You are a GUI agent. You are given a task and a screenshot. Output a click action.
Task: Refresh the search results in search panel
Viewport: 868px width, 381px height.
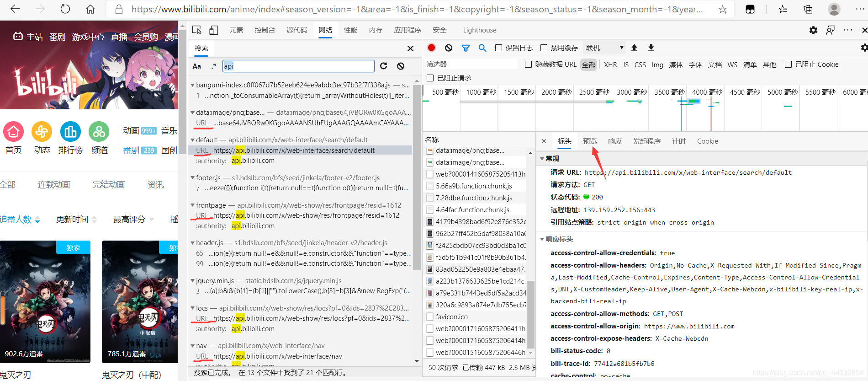[384, 66]
